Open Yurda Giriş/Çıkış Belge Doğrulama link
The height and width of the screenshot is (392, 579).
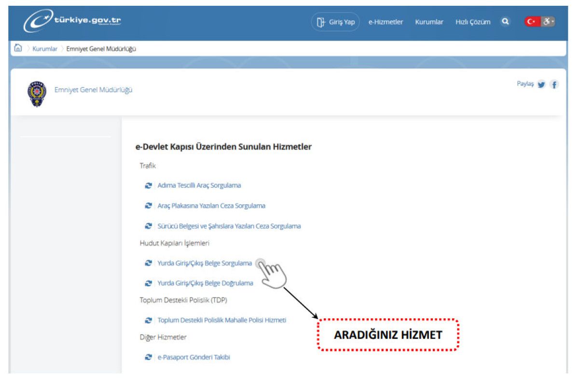click(x=205, y=284)
